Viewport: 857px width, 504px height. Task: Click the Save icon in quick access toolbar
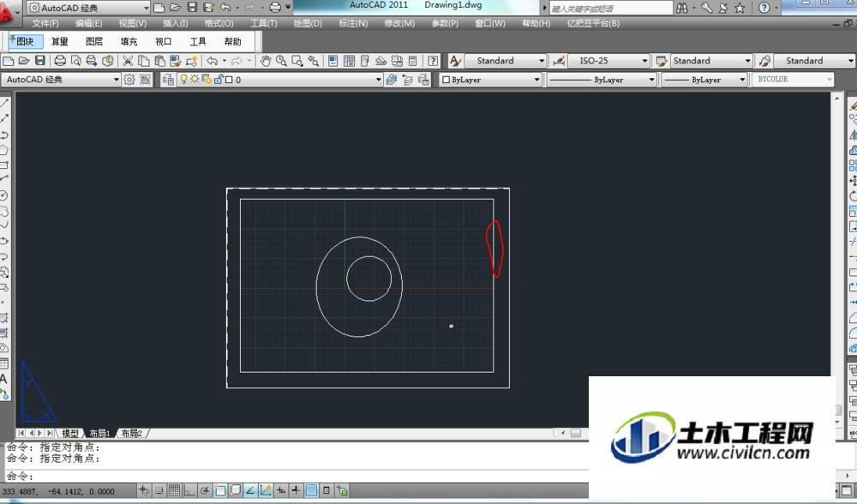(192, 7)
